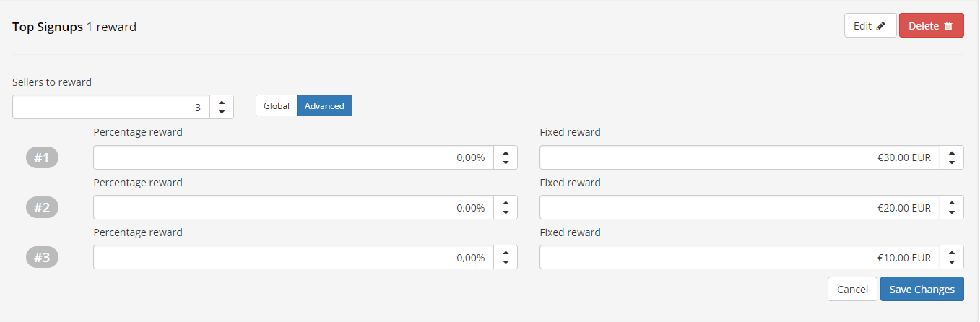Viewport: 980px width, 322px height.
Task: Increase Sellers to reward count
Action: [222, 103]
